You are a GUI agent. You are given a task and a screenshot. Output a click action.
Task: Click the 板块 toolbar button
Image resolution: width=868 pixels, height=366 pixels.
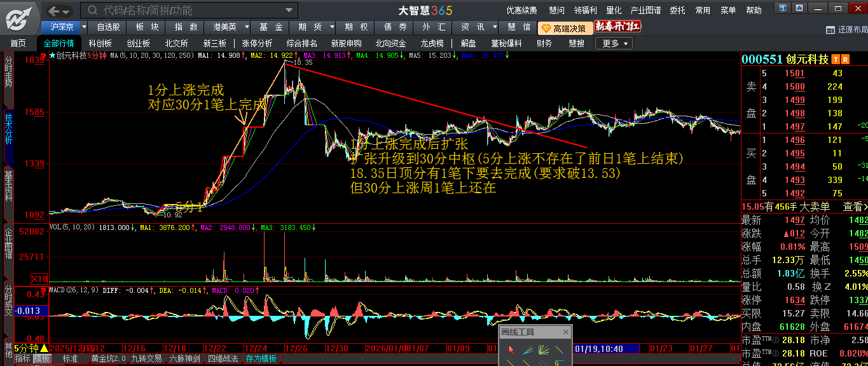click(x=147, y=27)
